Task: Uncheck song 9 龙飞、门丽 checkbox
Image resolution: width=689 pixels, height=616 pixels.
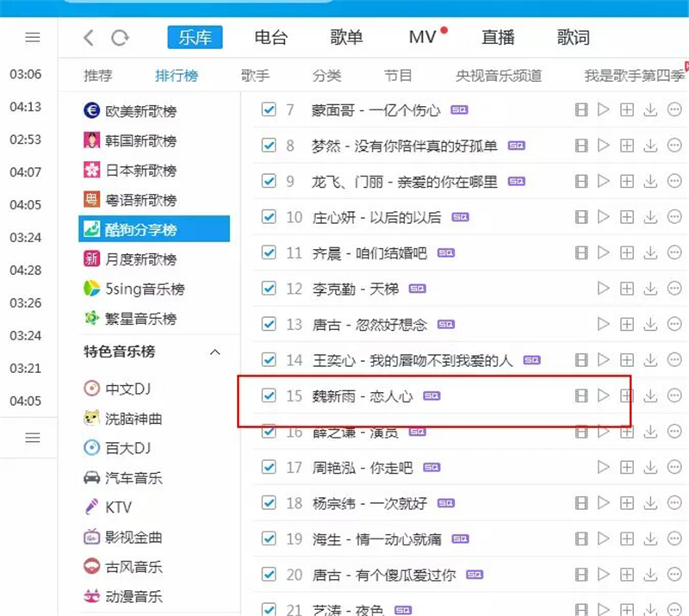Action: click(x=269, y=181)
